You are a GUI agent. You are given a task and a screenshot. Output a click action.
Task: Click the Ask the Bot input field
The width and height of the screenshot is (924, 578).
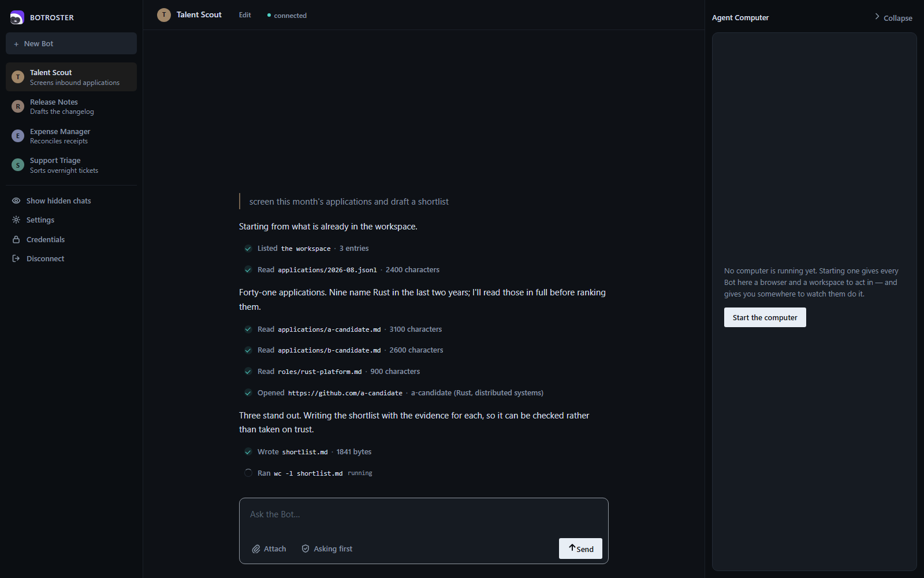tap(423, 514)
